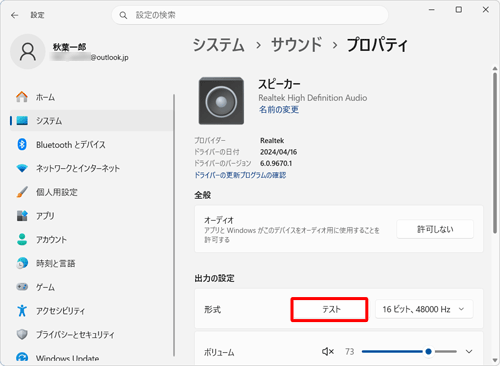Select システム in the sidebar
Viewport: 500px width, 366px height.
tap(91, 121)
